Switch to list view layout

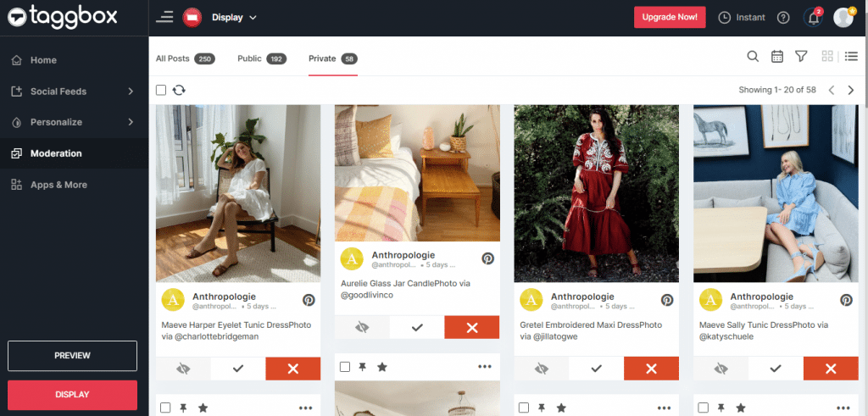[852, 57]
